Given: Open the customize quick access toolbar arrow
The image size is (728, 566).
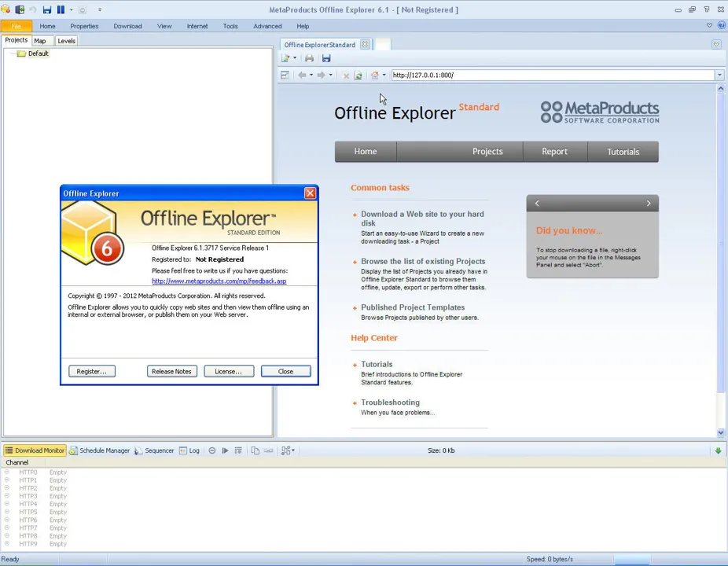Looking at the screenshot, I should [x=99, y=9].
